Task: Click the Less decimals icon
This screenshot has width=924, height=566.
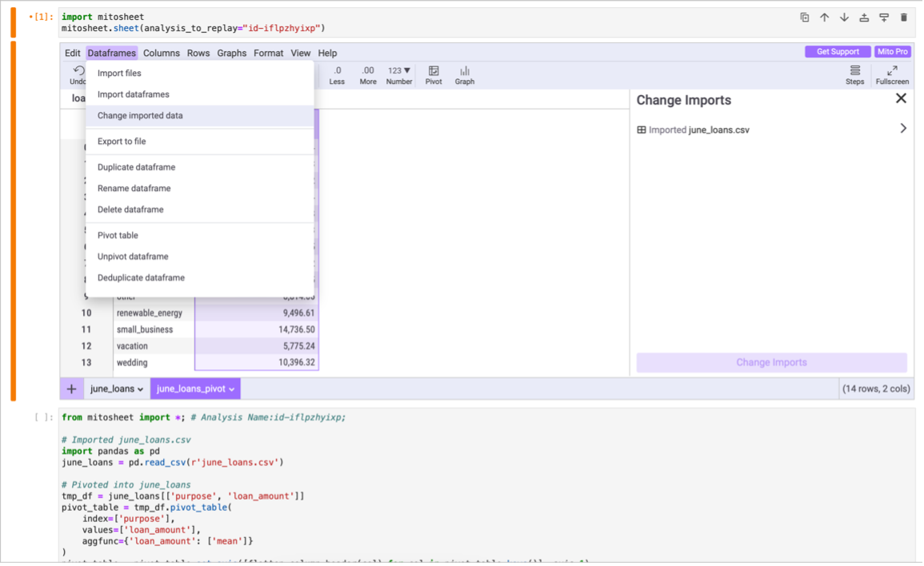Action: [337, 71]
